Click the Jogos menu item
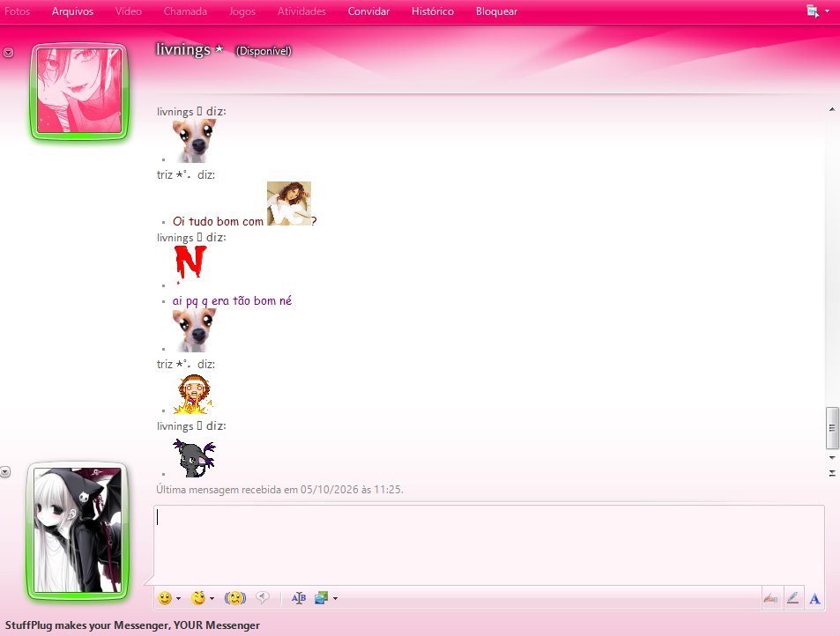The height and width of the screenshot is (636, 840). pos(242,11)
